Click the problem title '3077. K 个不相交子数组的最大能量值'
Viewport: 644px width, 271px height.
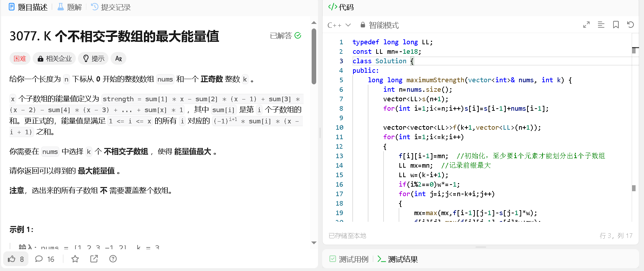click(x=114, y=36)
